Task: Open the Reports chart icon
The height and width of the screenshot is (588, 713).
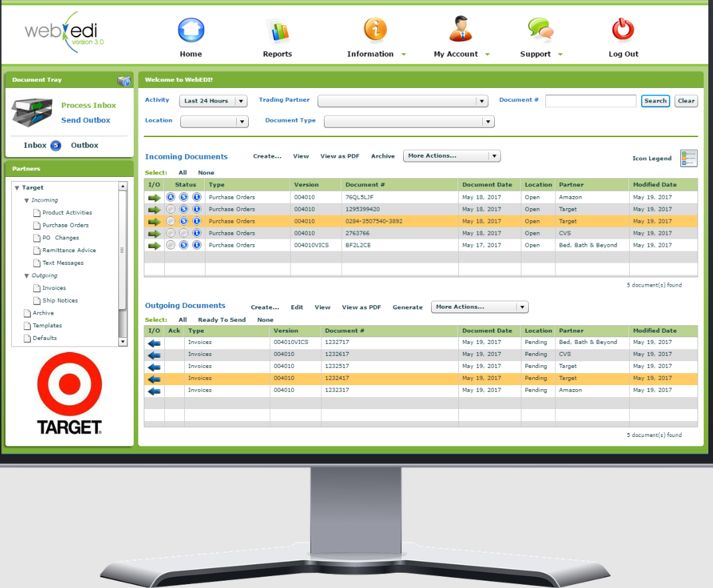Action: click(278, 31)
